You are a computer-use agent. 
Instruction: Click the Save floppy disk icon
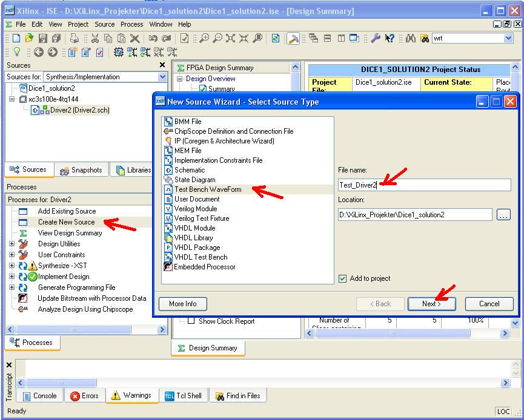43,38
